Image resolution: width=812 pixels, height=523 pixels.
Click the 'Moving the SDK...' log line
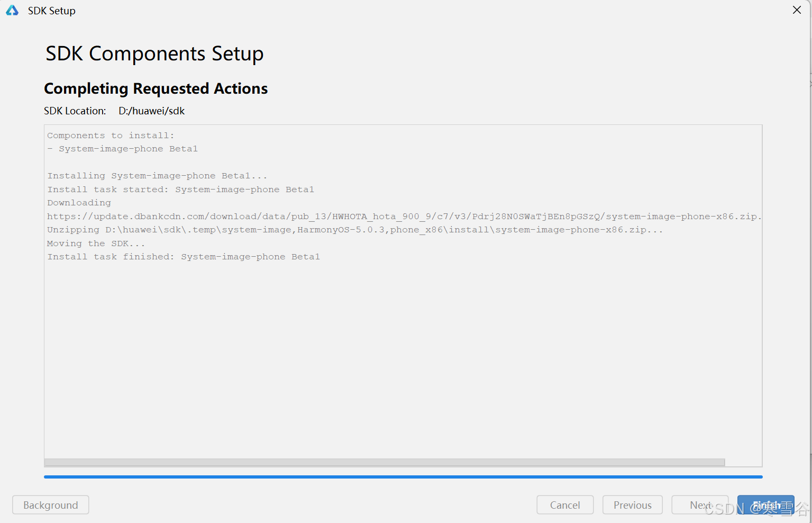(x=96, y=244)
